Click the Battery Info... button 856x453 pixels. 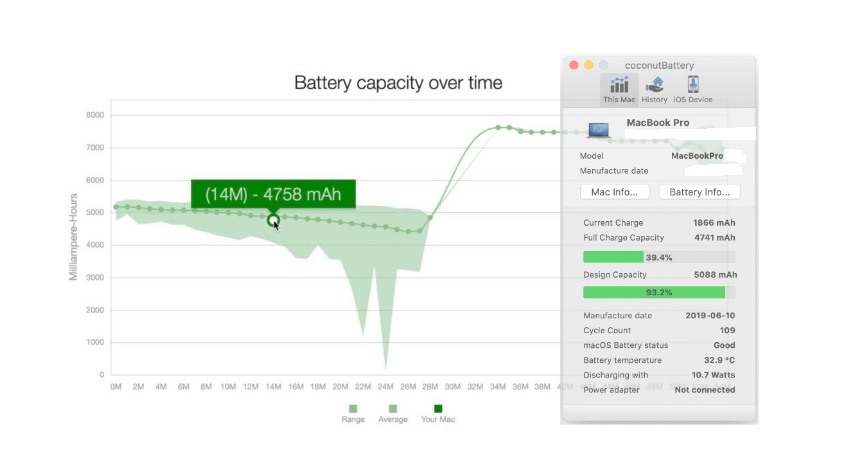point(699,192)
